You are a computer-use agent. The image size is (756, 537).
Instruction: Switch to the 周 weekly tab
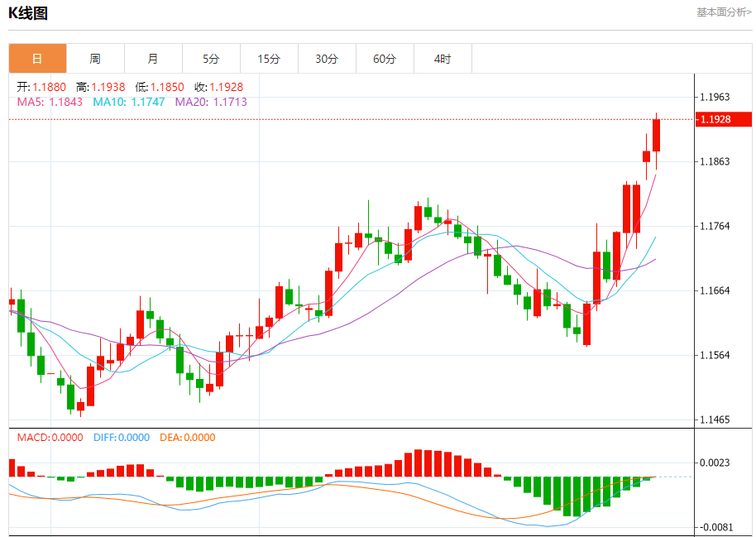[x=95, y=59]
